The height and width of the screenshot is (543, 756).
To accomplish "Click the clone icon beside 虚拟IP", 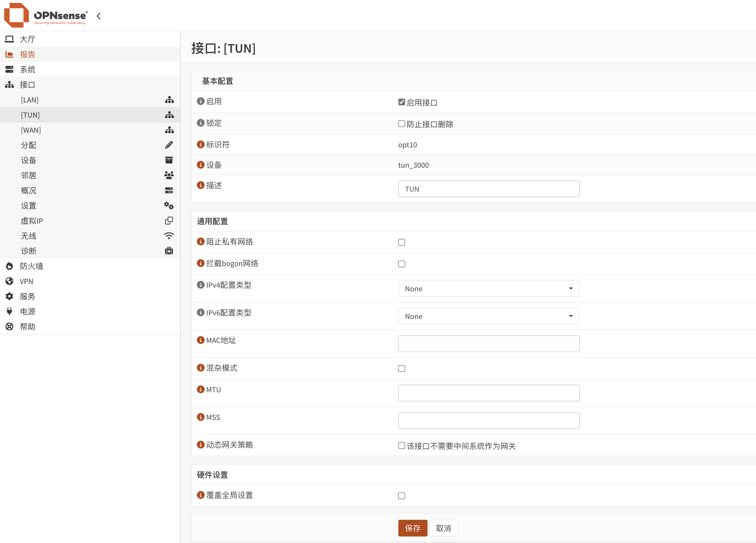I will click(169, 220).
